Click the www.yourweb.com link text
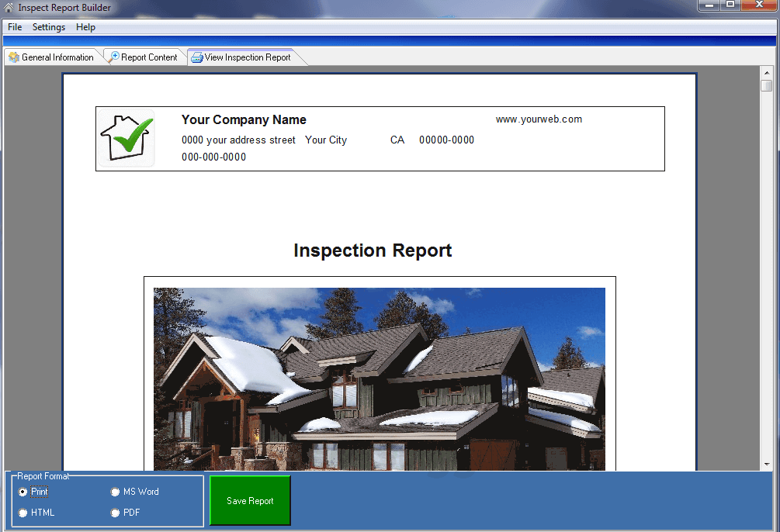 pyautogui.click(x=539, y=119)
